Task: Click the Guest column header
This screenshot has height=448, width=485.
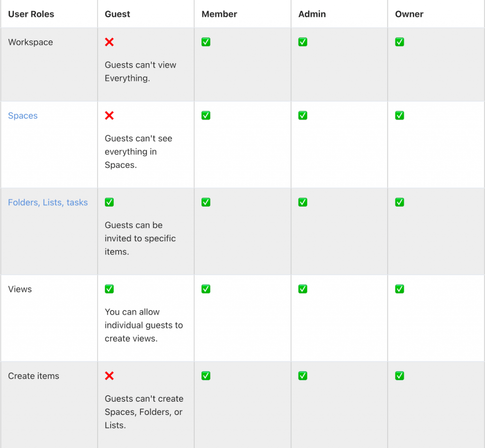Action: point(117,14)
